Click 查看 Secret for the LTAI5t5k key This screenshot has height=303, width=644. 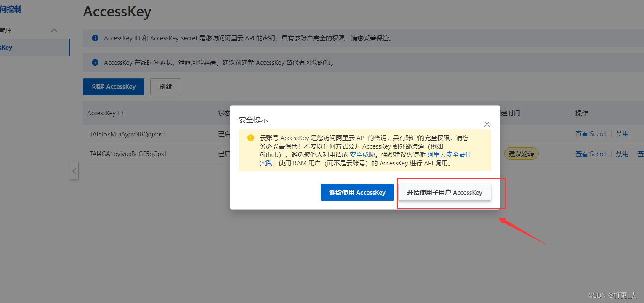coord(591,134)
